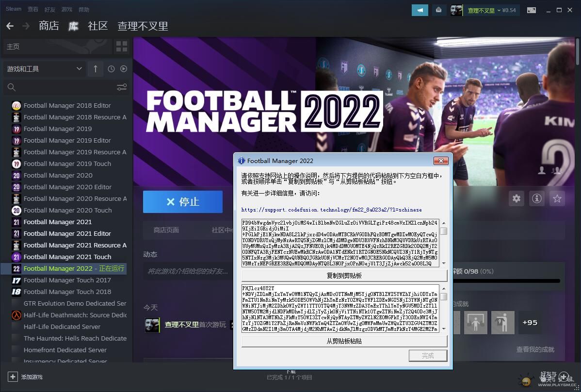Click inside the upper code text box
Image resolution: width=581 pixels, height=392 pixels.
coord(340,243)
